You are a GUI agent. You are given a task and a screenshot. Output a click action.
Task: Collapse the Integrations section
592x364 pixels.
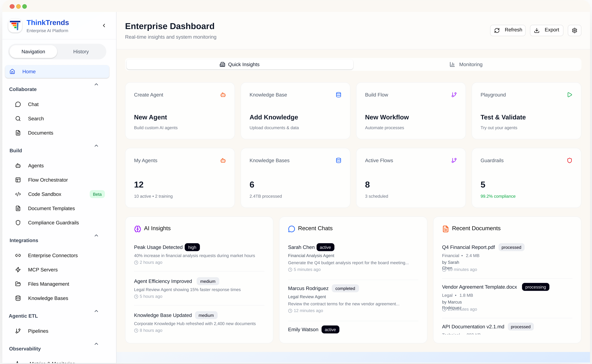[x=96, y=236]
